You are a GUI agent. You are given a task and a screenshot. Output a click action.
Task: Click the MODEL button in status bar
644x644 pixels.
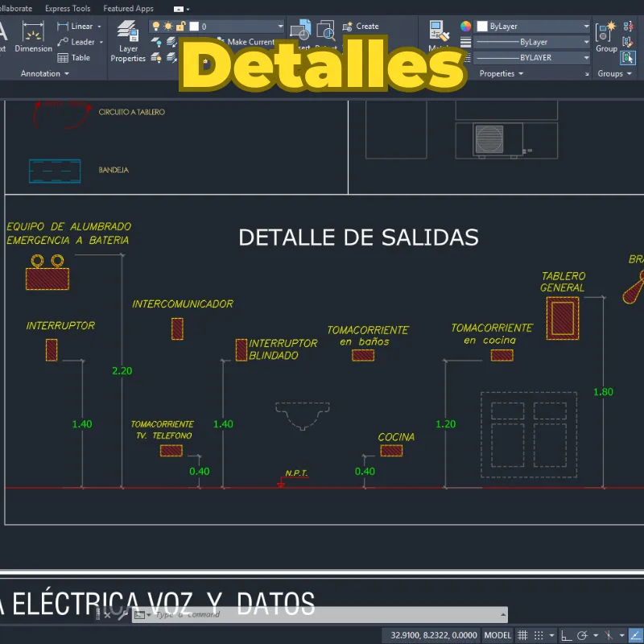(x=497, y=635)
